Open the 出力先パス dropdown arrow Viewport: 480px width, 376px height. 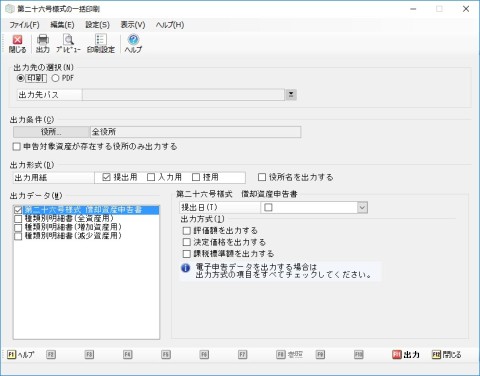point(291,95)
